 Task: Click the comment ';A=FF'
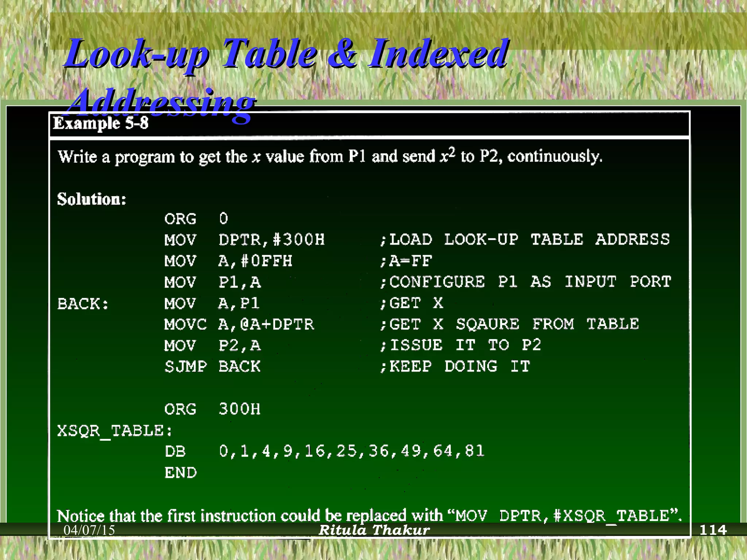(x=406, y=261)
